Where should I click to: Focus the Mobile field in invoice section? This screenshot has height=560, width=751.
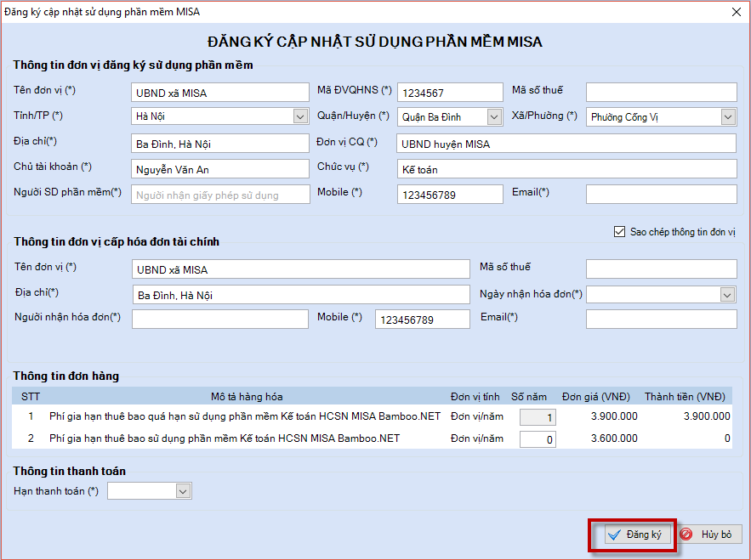423,320
